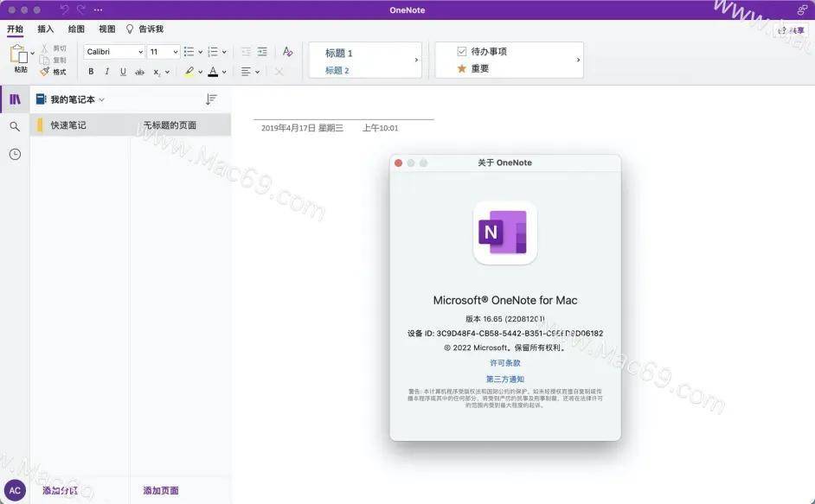Click the Paste (粘贴) clipboard icon
This screenshot has height=504, width=815.
(18, 54)
